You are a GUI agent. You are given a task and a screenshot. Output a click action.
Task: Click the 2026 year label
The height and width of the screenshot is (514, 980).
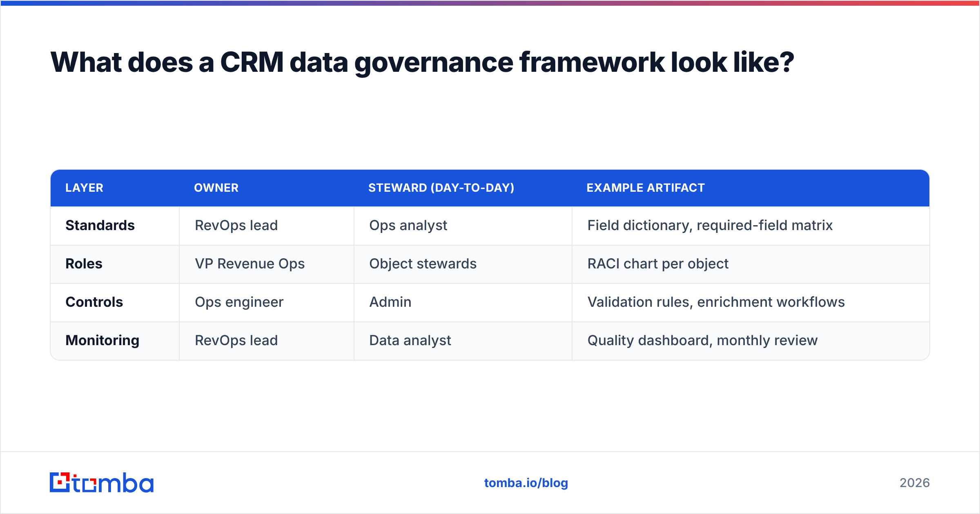915,483
